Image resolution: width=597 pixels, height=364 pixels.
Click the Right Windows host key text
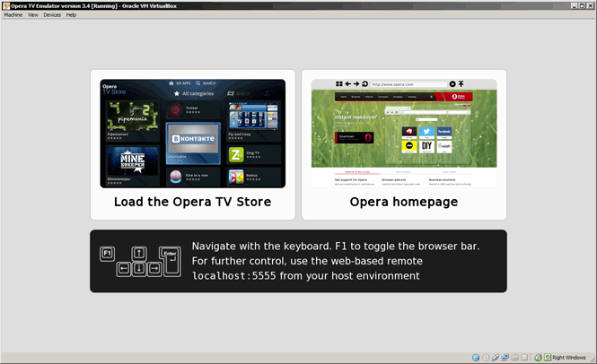click(x=569, y=358)
